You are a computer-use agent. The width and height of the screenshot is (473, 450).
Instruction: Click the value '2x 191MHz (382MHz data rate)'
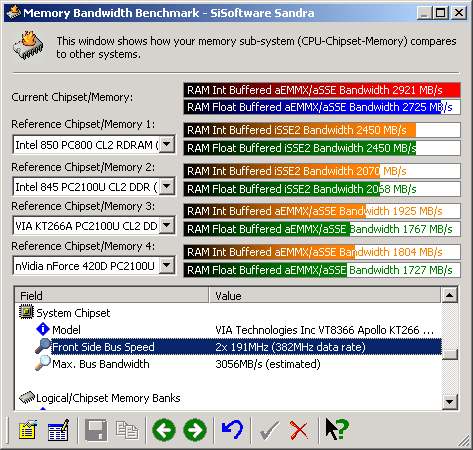coord(290,347)
